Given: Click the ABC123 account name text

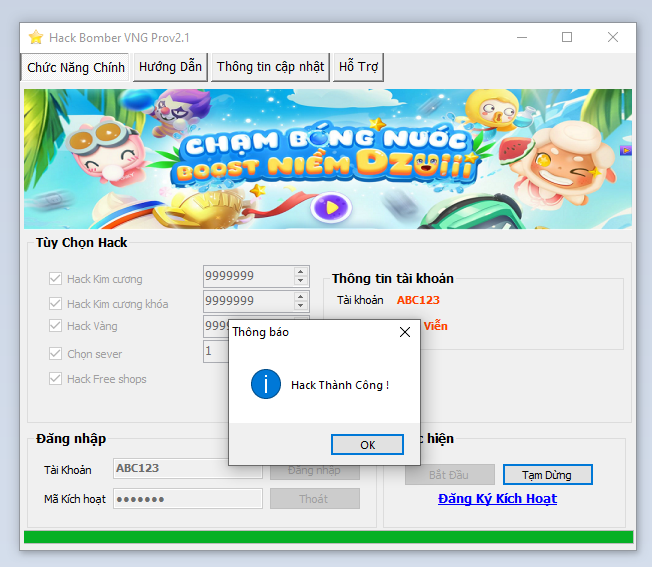Looking at the screenshot, I should tap(418, 300).
